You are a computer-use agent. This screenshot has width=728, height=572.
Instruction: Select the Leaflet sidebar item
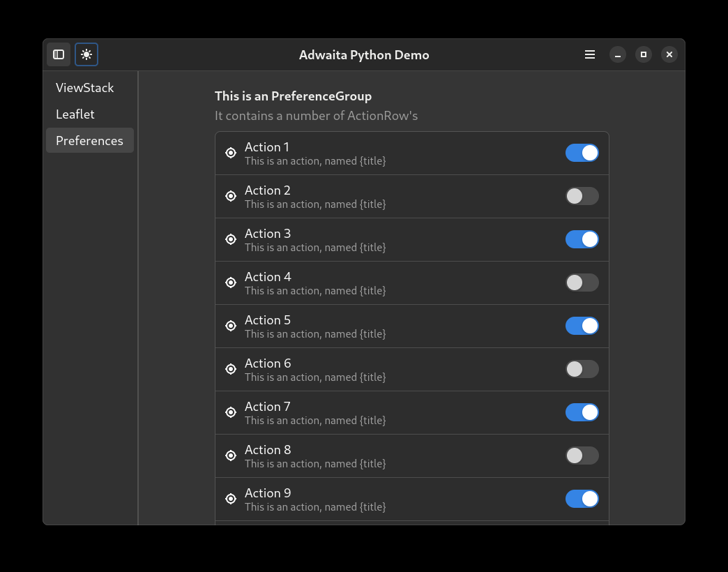(90, 114)
